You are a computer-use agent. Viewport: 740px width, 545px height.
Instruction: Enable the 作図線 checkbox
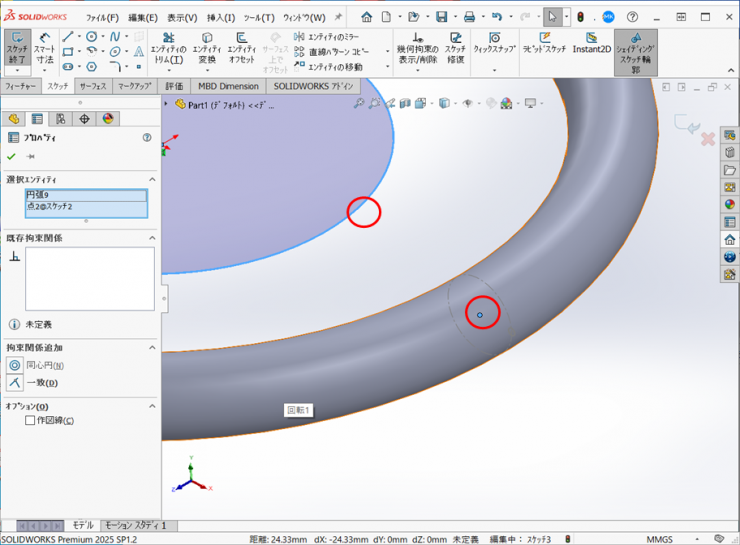click(x=30, y=421)
